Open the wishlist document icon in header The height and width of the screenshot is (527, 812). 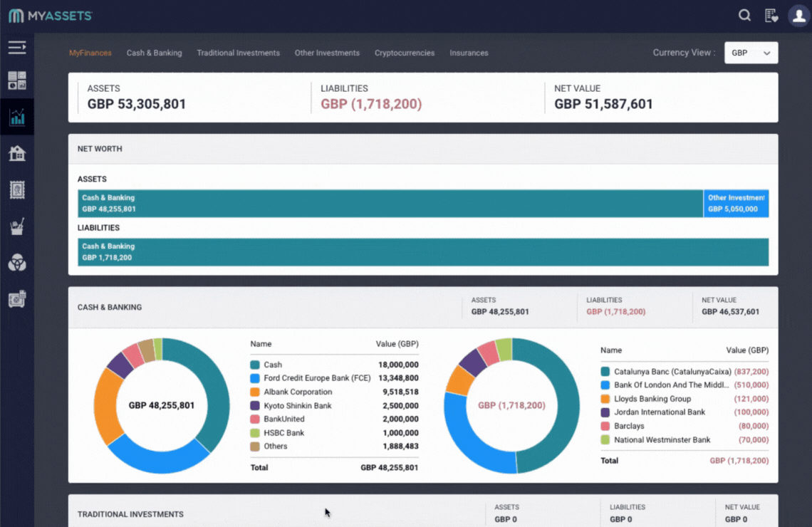click(x=771, y=16)
